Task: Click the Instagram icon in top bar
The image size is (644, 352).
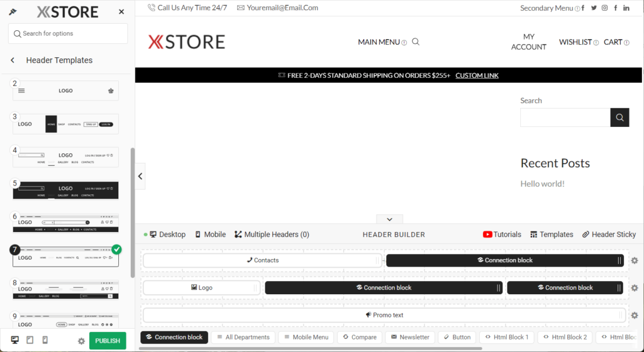Action: pyautogui.click(x=604, y=8)
